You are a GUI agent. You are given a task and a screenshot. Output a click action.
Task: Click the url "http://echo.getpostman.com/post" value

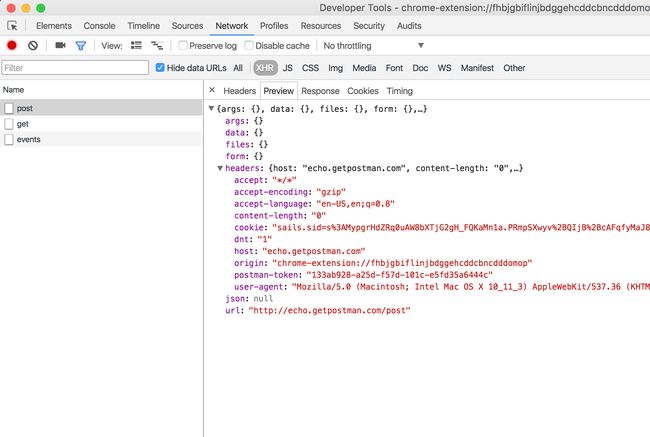point(329,310)
